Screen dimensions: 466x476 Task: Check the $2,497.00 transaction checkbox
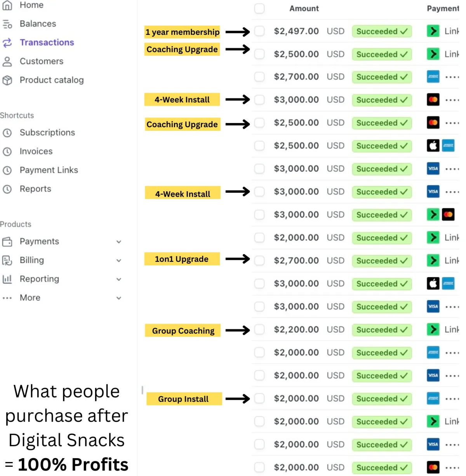[259, 31]
